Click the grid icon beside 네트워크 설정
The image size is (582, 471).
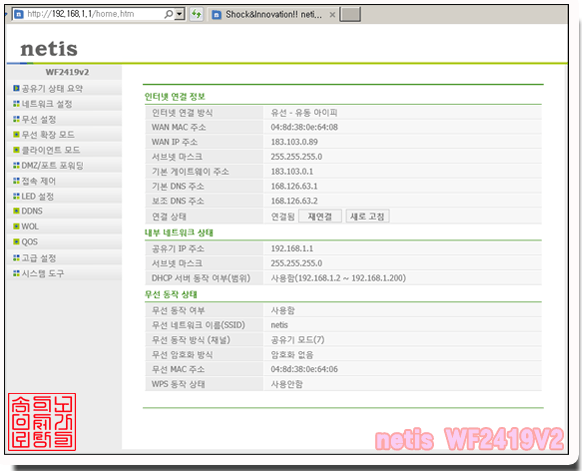coord(16,104)
